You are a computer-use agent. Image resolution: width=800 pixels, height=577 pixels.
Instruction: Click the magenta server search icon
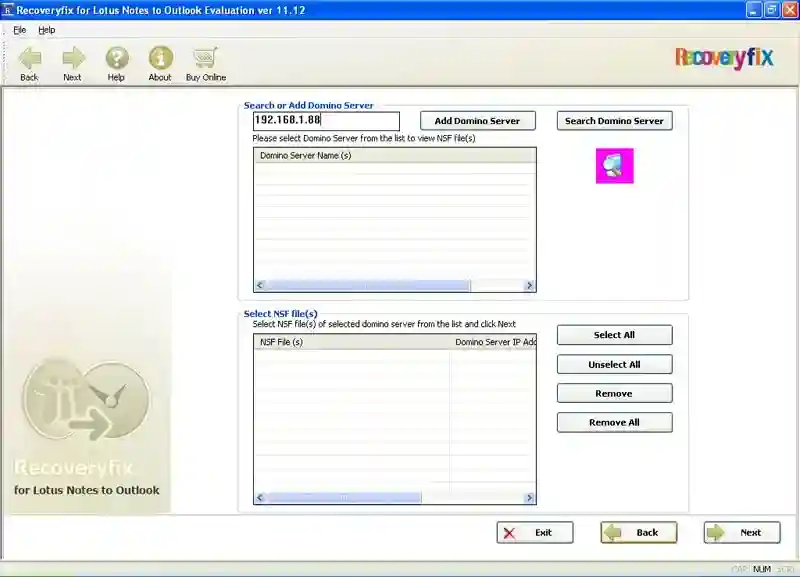tap(615, 166)
